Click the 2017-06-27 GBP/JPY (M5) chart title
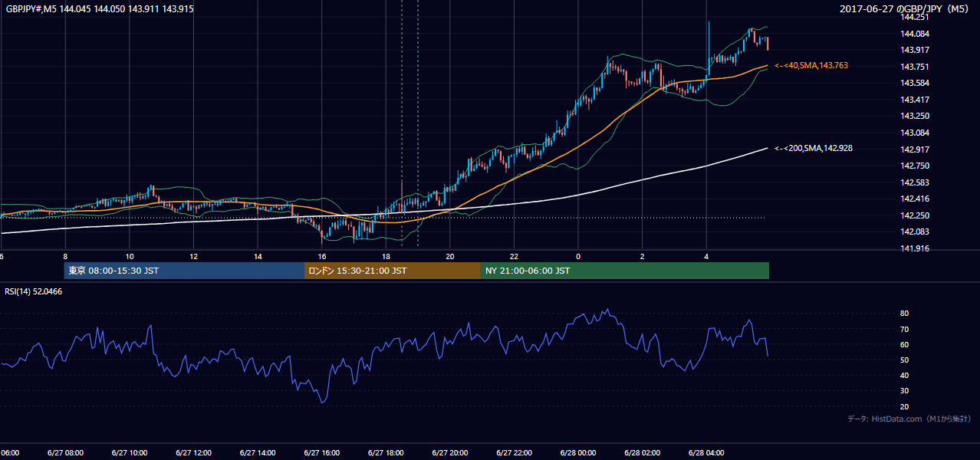 [906, 9]
